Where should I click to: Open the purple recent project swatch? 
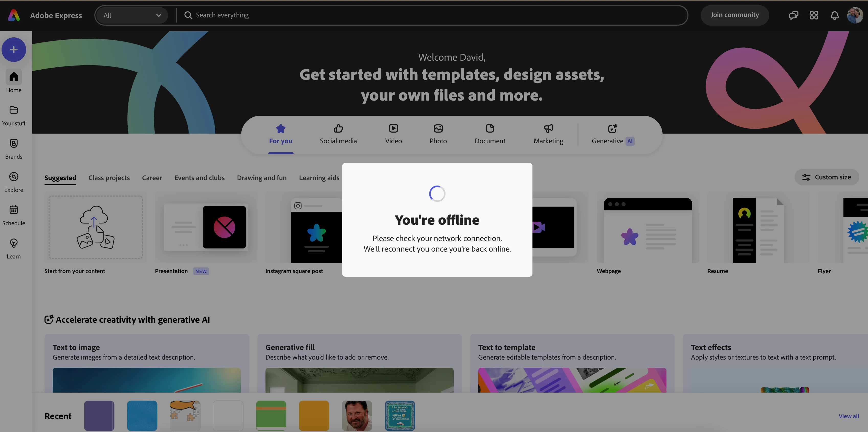[99, 415]
